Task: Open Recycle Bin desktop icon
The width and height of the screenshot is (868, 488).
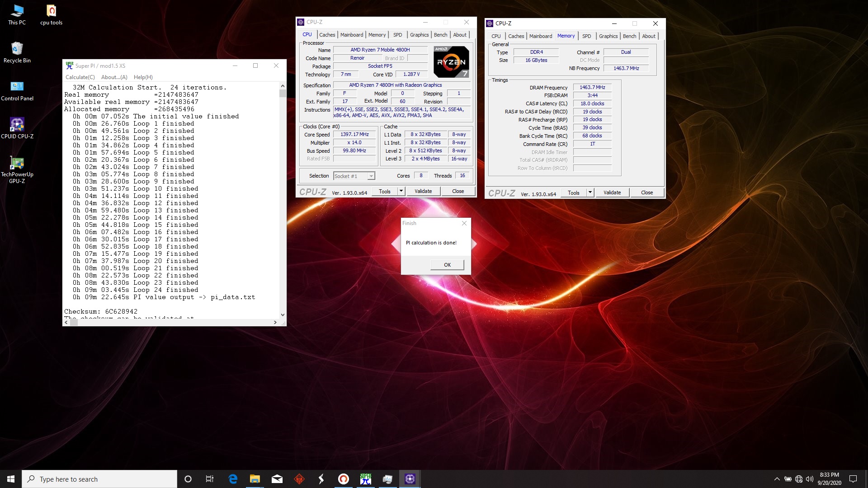Action: [17, 52]
